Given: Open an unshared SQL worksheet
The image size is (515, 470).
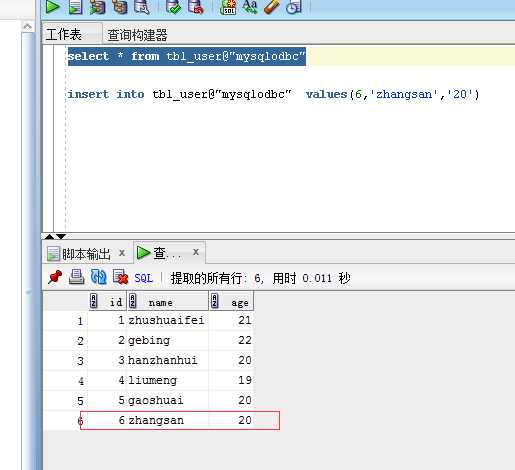Looking at the screenshot, I should 228,7.
